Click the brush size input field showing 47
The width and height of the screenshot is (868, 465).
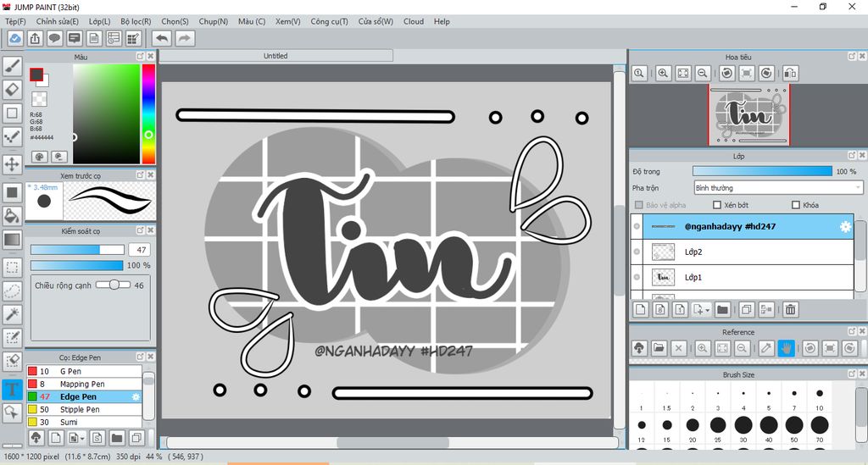[x=140, y=250]
